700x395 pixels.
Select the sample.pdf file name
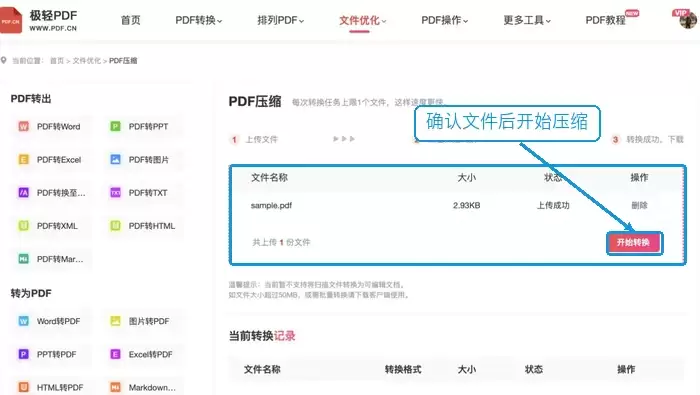coord(271,205)
